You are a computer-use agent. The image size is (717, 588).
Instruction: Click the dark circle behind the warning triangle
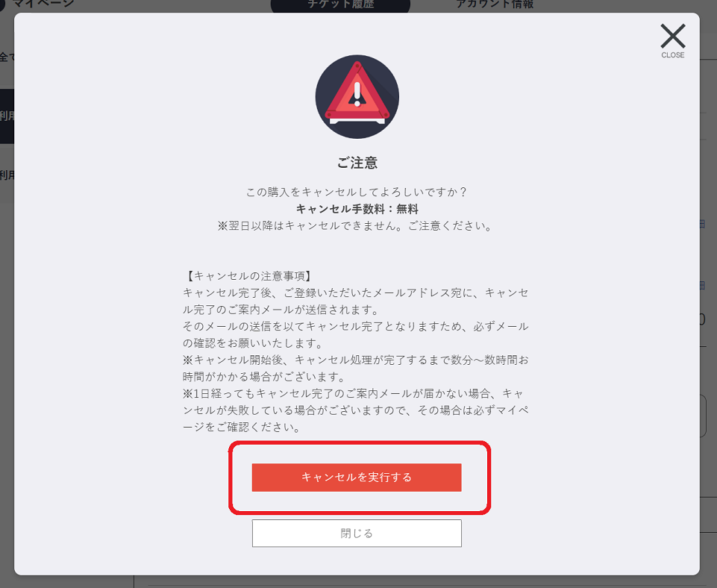pos(357,97)
